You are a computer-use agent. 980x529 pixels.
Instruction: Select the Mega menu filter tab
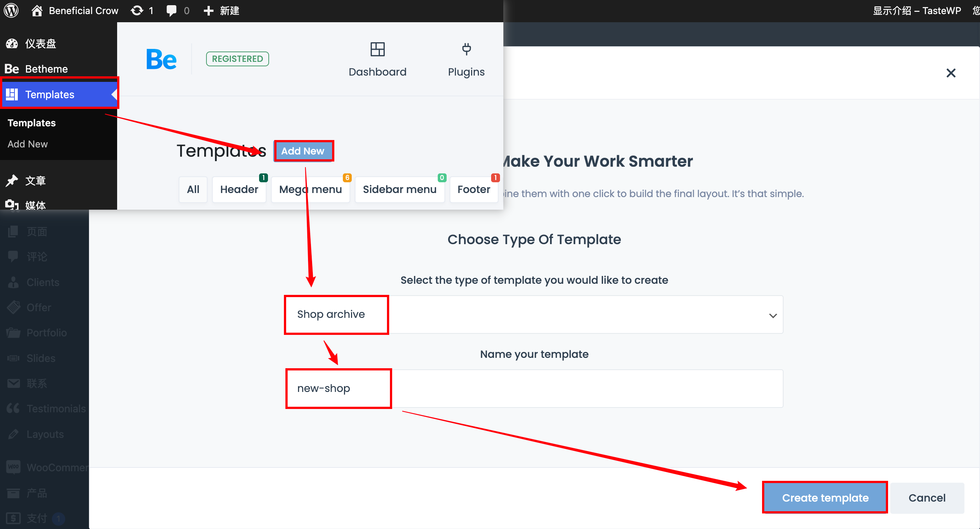pos(310,189)
